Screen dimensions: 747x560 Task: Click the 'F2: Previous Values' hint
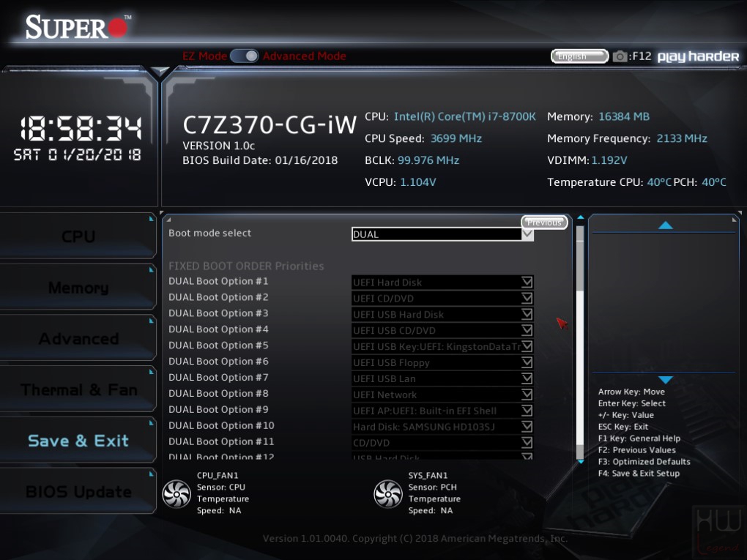(x=636, y=450)
